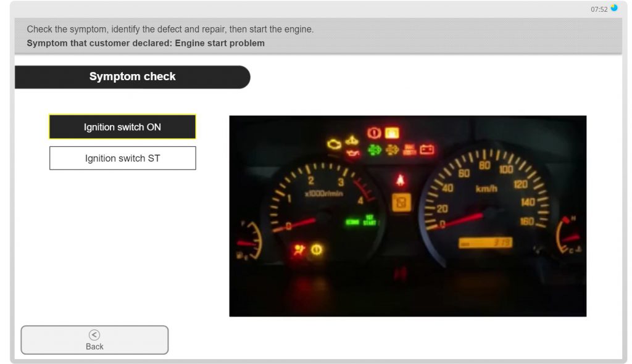632x364 pixels.
Task: Click the green engine indicator light
Action: point(374,149)
